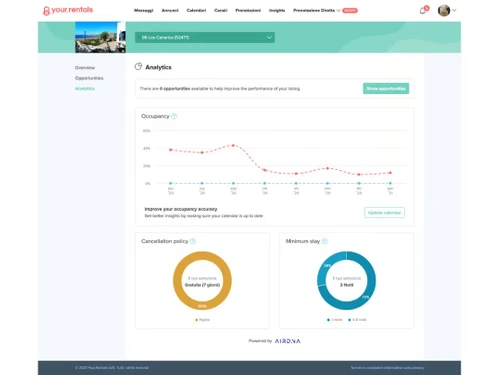Click the copyright text in footer
This screenshot has width=500, height=375.
pyautogui.click(x=112, y=368)
